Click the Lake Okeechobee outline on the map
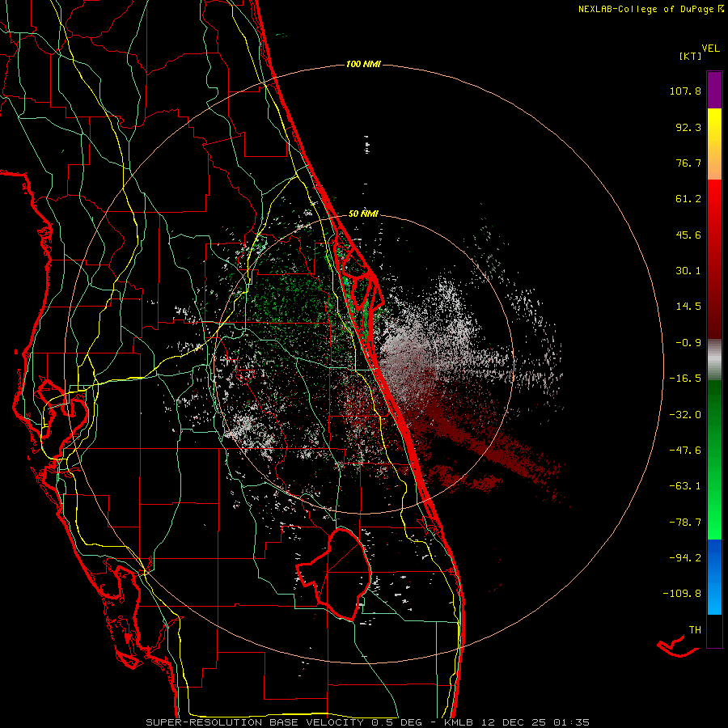The width and height of the screenshot is (728, 728). (x=334, y=574)
